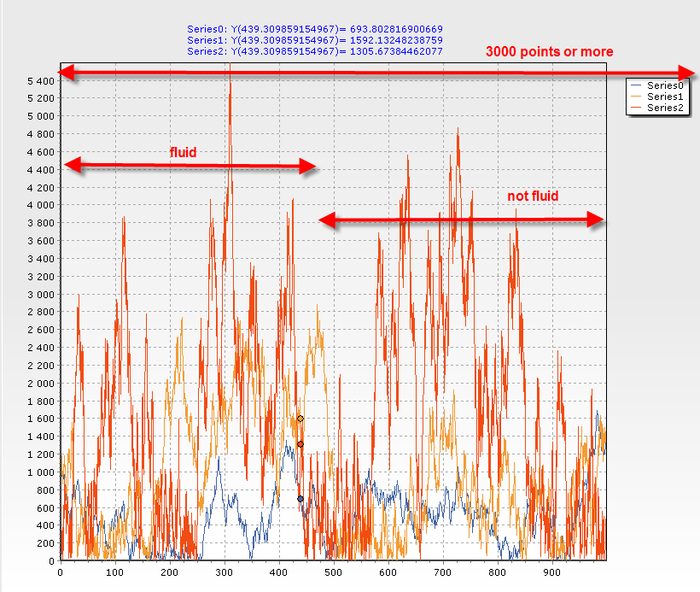
Task: Click the 3 000 y-axis label
Action: 41,295
